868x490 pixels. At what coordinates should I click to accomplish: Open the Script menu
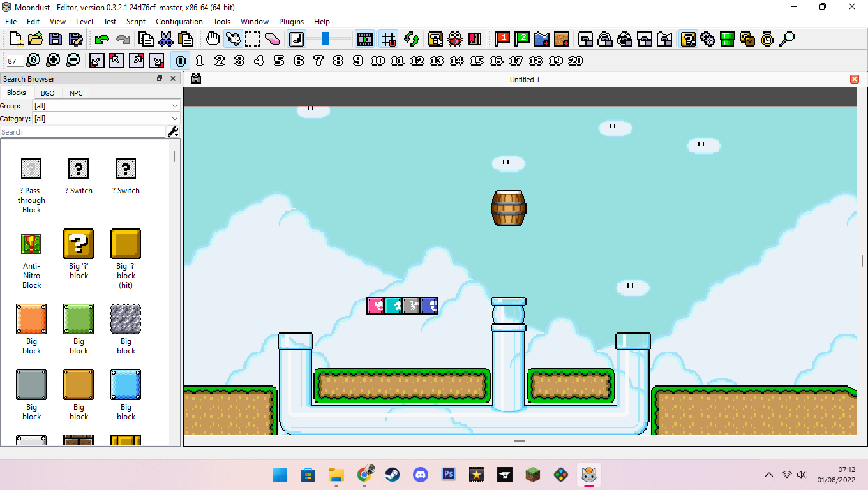[136, 21]
